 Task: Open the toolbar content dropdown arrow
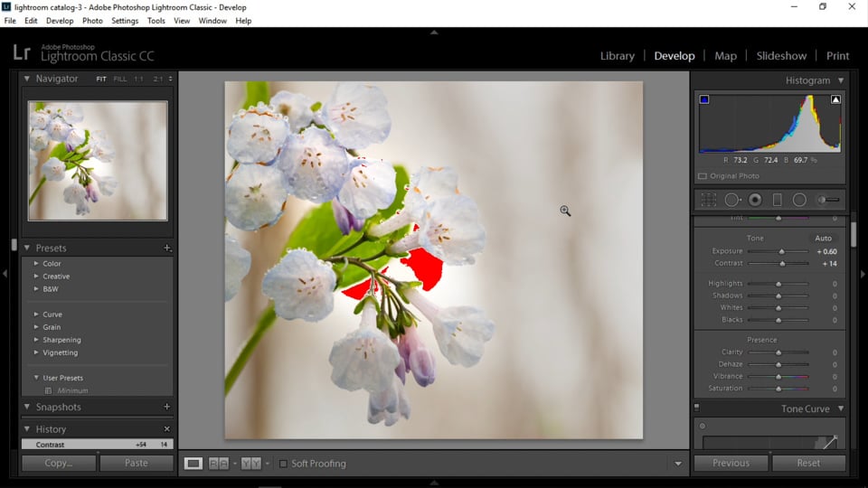(x=678, y=464)
